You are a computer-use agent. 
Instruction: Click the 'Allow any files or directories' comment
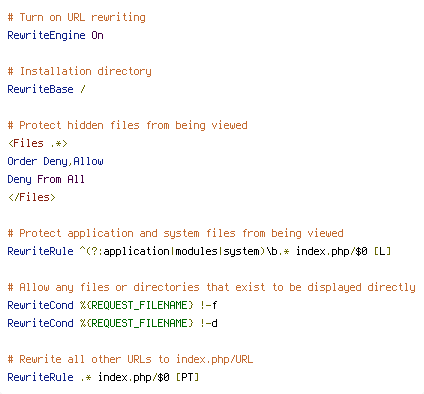[211, 287]
